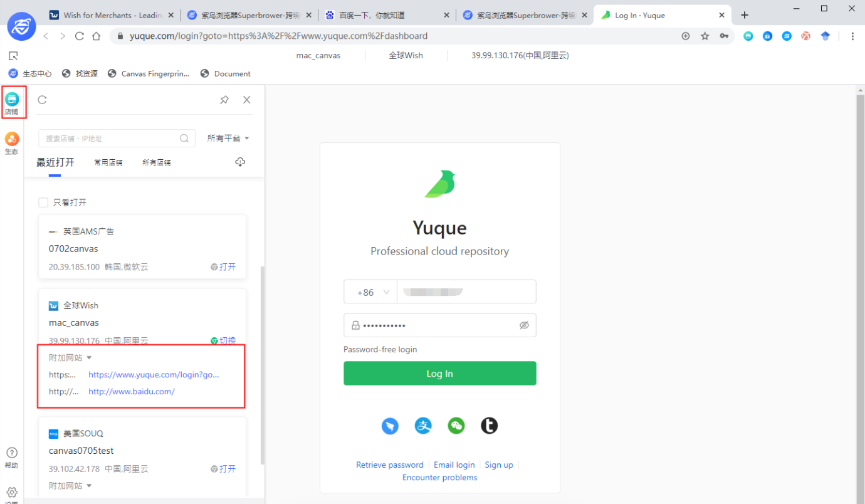Viewport: 865px width, 504px height.
Task: Click the refresh icon in store panel
Action: [42, 100]
